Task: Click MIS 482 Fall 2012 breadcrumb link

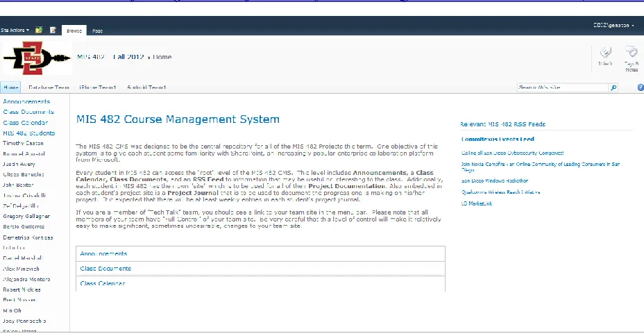Action: 110,57
